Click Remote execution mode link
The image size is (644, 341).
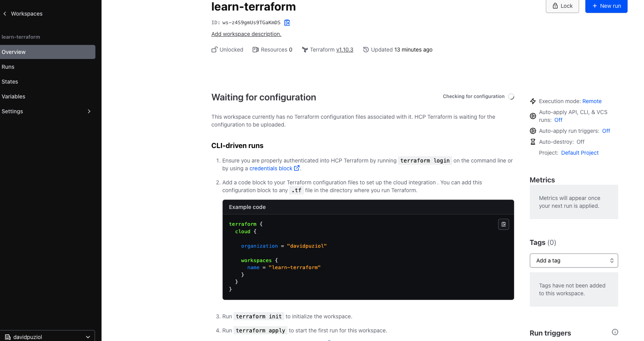point(592,101)
